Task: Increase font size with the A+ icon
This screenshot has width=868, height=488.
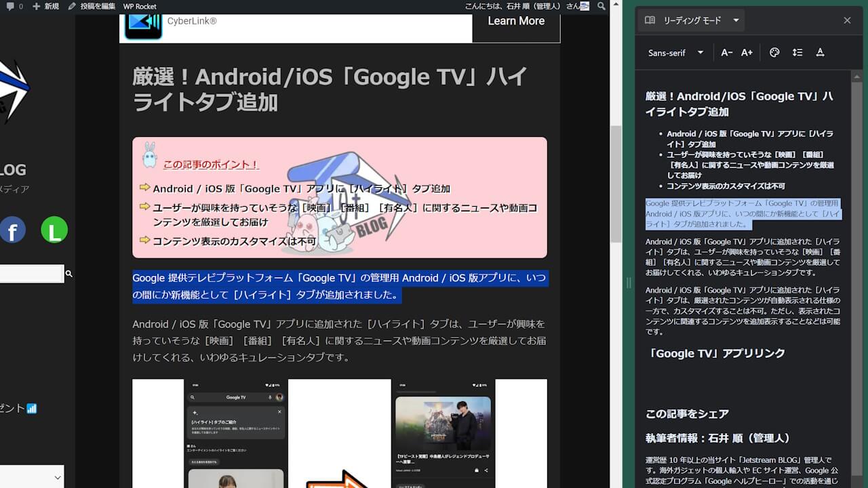Action: point(747,52)
